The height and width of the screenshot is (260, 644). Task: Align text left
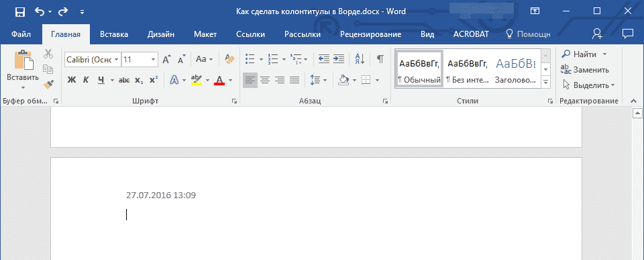tap(250, 80)
